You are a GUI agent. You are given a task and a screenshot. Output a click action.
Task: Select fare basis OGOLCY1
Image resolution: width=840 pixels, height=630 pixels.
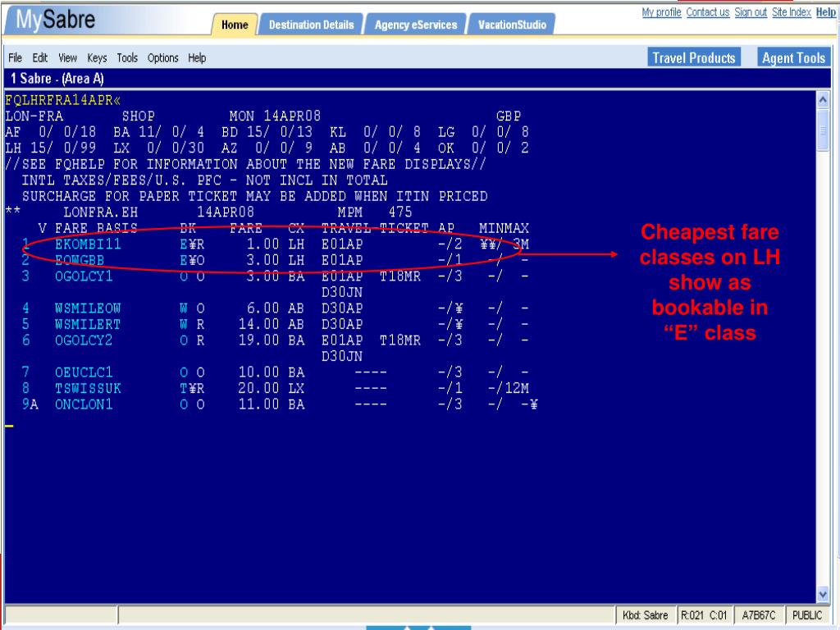click(x=84, y=276)
